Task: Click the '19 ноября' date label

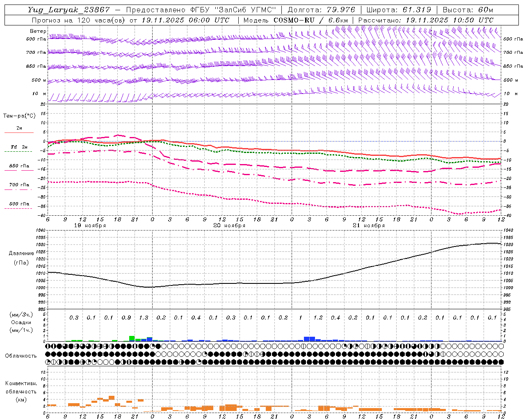Action: tap(90, 226)
